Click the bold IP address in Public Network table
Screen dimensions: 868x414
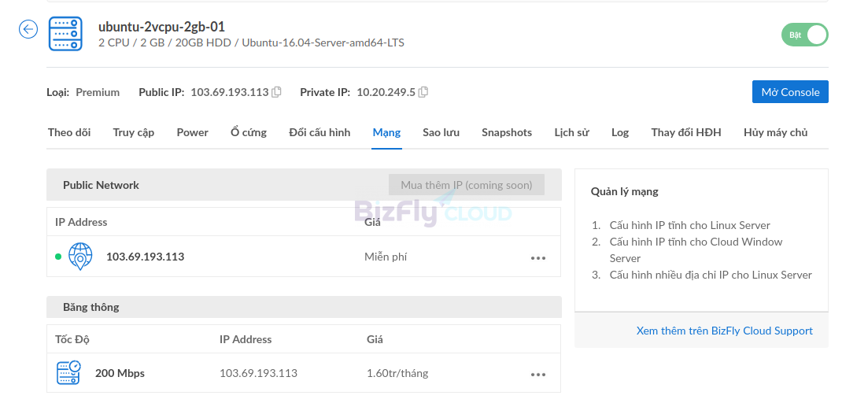[145, 257]
